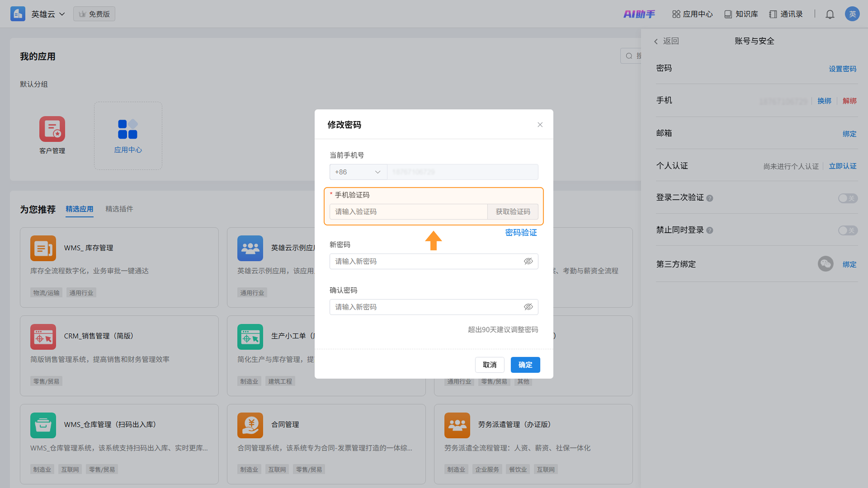This screenshot has height=488, width=868.
Task: Open the WMS_库存管理 app icon
Action: pyautogui.click(x=43, y=248)
